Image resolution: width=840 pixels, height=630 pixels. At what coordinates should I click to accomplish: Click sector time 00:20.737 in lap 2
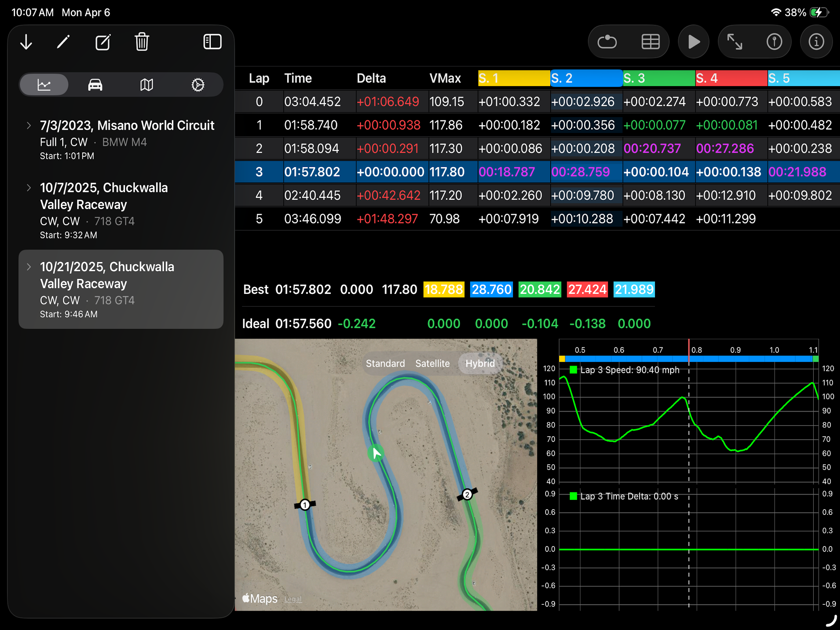652,148
